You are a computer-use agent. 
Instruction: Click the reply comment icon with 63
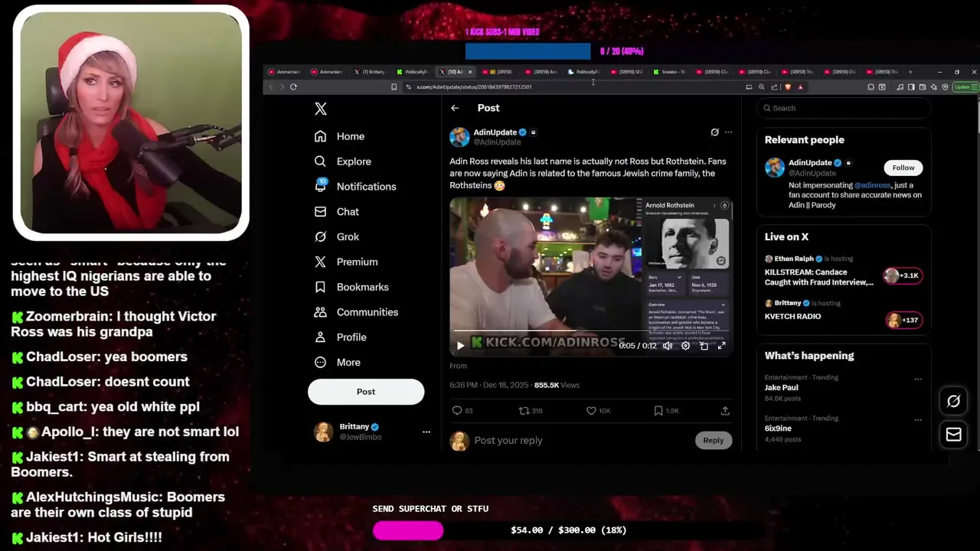[462, 411]
